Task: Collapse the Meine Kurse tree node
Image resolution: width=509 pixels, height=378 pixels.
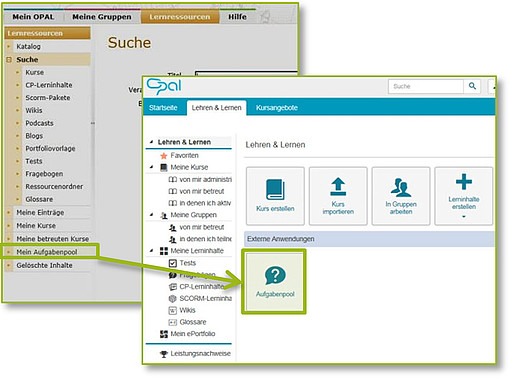Action: [152, 167]
